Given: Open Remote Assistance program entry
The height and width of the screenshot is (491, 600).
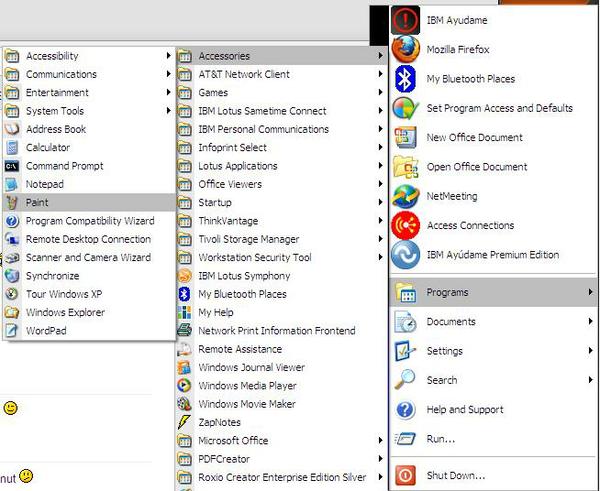Looking at the screenshot, I should [282, 349].
